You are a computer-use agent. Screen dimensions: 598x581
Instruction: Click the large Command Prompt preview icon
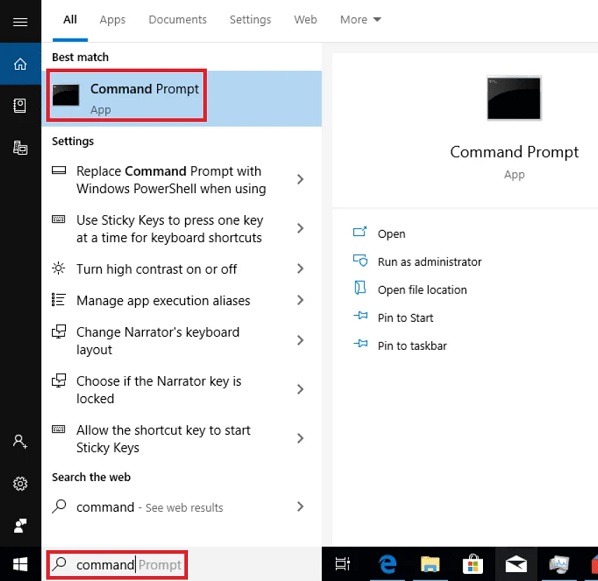514,98
